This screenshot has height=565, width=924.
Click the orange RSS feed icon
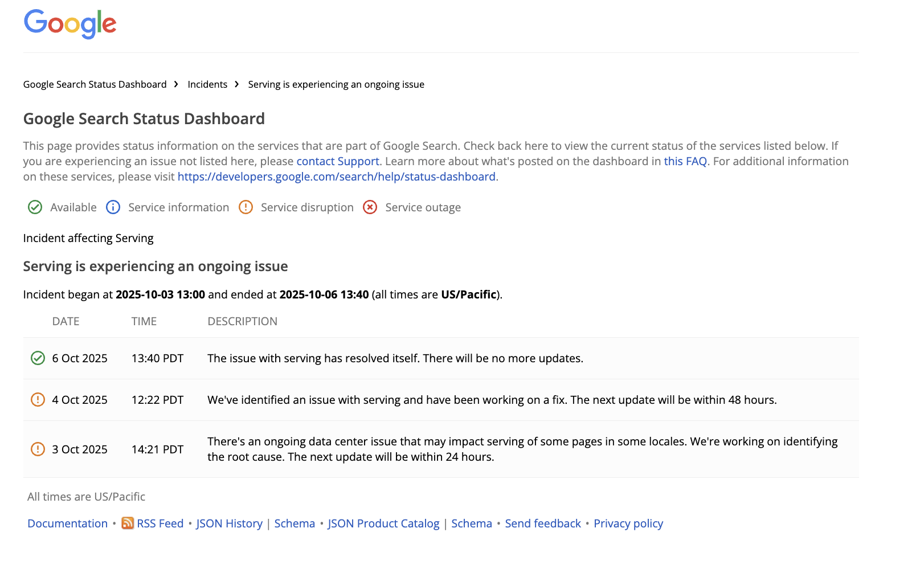pyautogui.click(x=128, y=523)
